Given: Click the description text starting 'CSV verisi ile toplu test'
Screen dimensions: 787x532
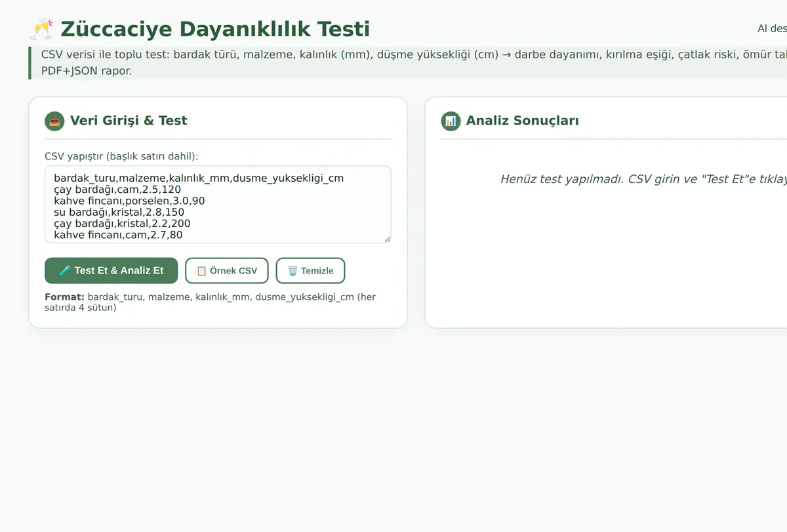Looking at the screenshot, I should point(413,62).
